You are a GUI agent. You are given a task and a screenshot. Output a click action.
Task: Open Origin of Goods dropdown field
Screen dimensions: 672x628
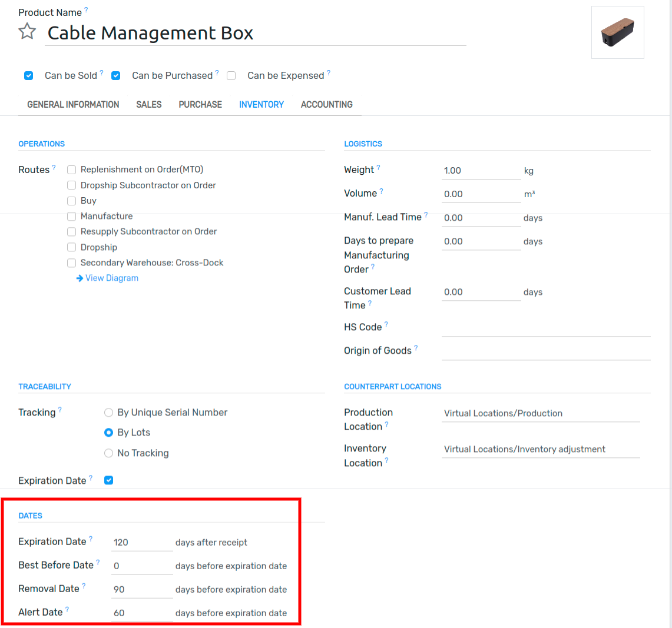[x=546, y=351]
